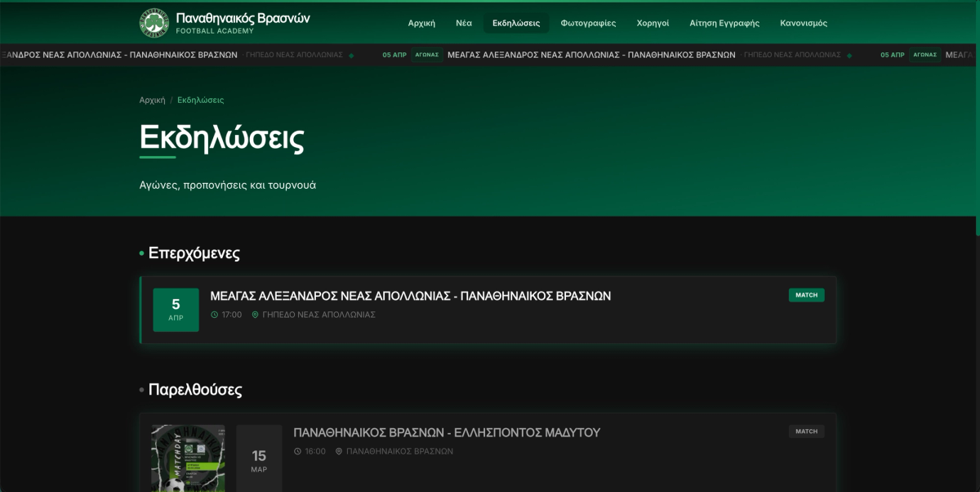Image resolution: width=980 pixels, height=492 pixels.
Task: Click the 16:00 time text
Action: coord(315,451)
